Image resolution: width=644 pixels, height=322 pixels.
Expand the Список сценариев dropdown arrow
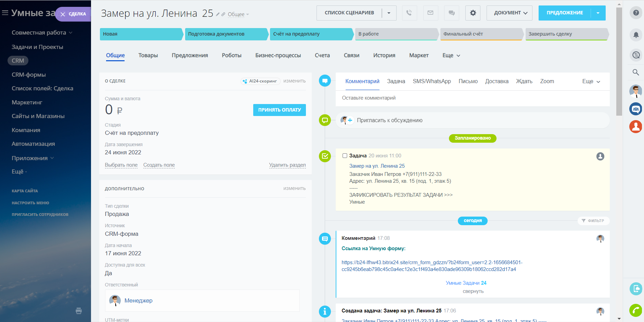click(x=389, y=13)
